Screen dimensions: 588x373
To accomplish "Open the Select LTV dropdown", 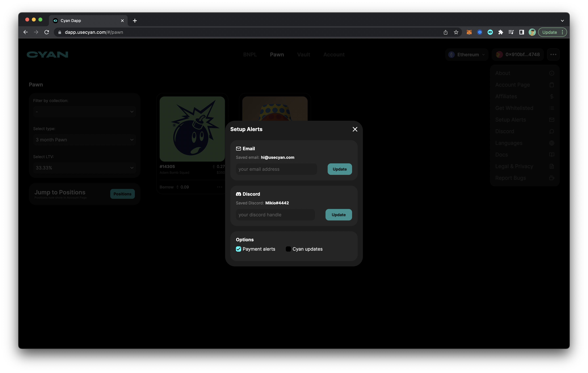I will click(x=84, y=168).
